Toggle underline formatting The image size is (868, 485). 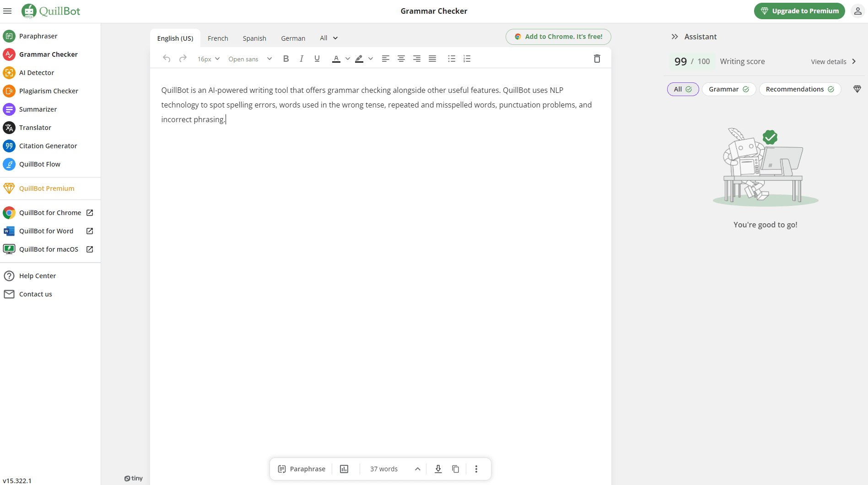[x=317, y=59]
